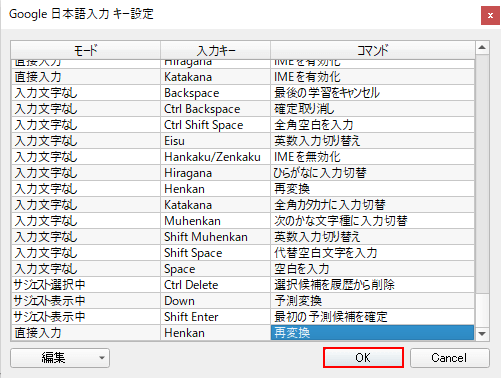Select the 確定取り消し command cell

click(372, 109)
